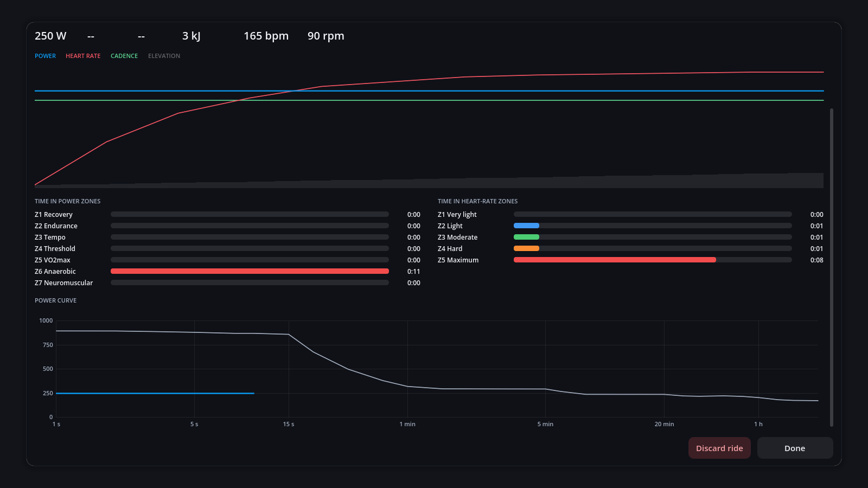Click the Z5 Maximum label
This screenshot has height=488, width=868.
pos(458,260)
